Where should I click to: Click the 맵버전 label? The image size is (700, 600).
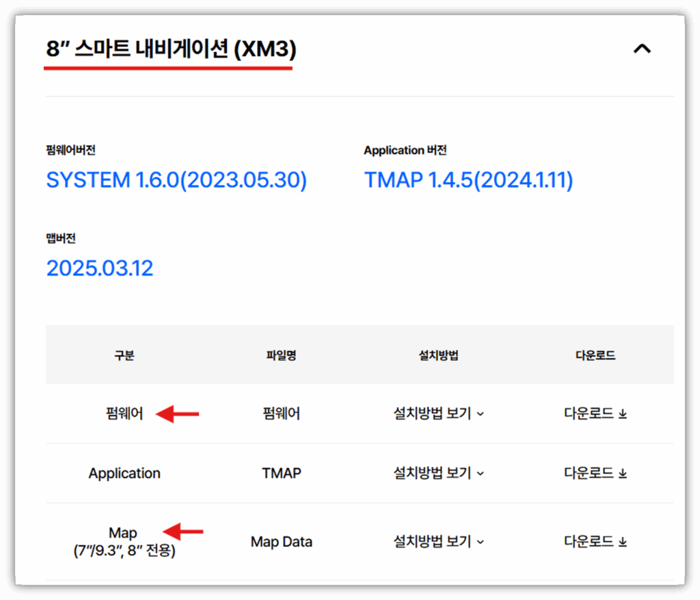(x=61, y=238)
